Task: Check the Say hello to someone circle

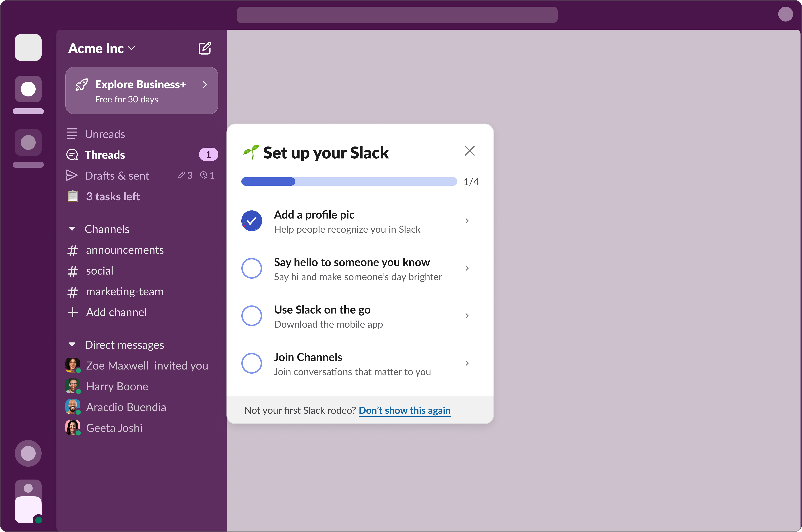Action: [252, 268]
